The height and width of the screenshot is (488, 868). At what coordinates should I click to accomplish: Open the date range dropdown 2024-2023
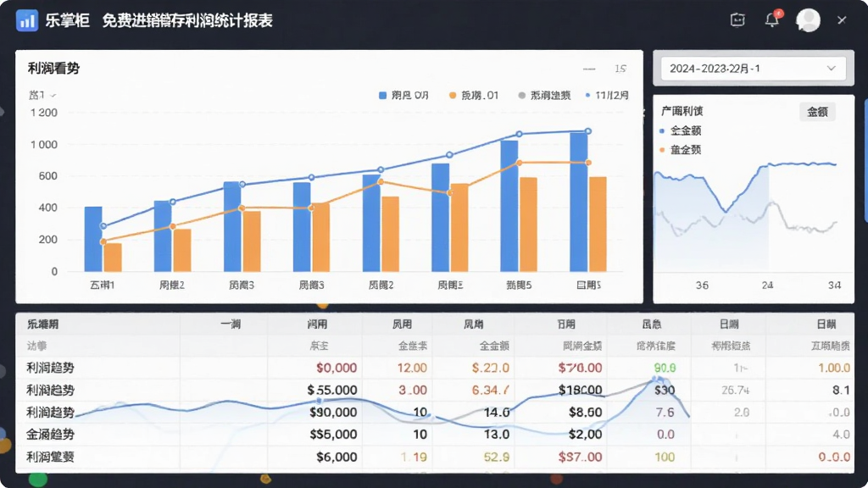(x=753, y=69)
